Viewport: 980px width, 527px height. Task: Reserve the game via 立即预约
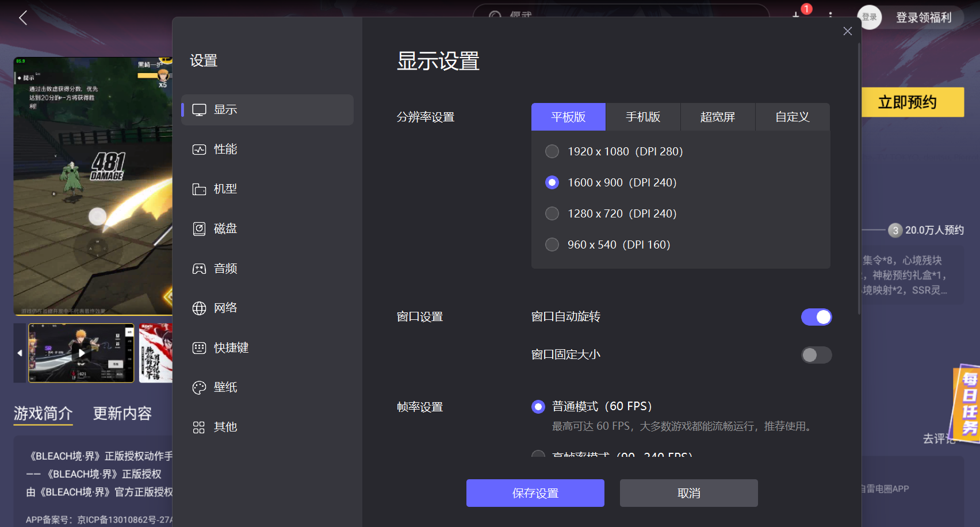tap(912, 102)
